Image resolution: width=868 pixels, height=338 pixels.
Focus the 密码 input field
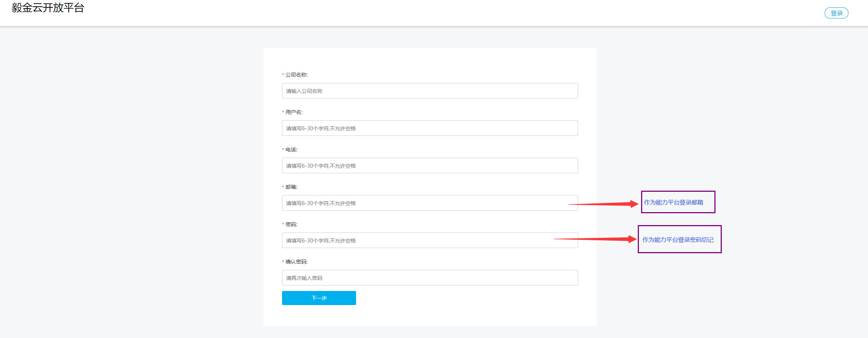pos(430,240)
